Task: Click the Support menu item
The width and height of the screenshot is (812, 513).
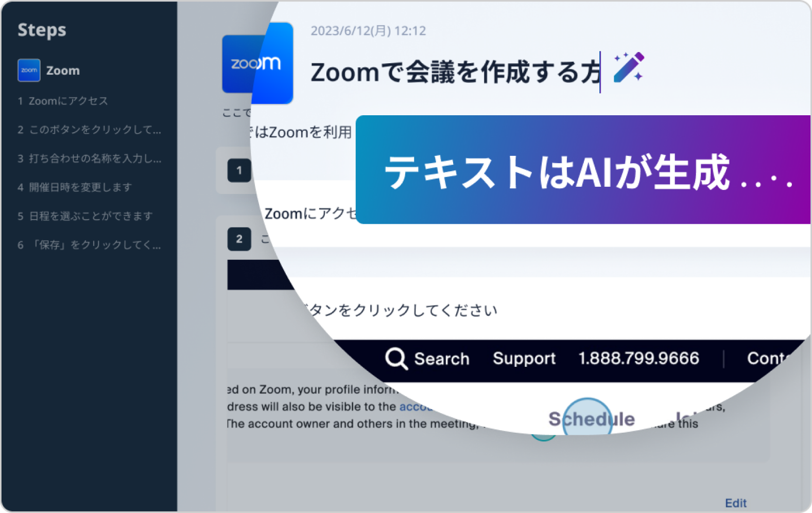Action: pyautogui.click(x=524, y=358)
